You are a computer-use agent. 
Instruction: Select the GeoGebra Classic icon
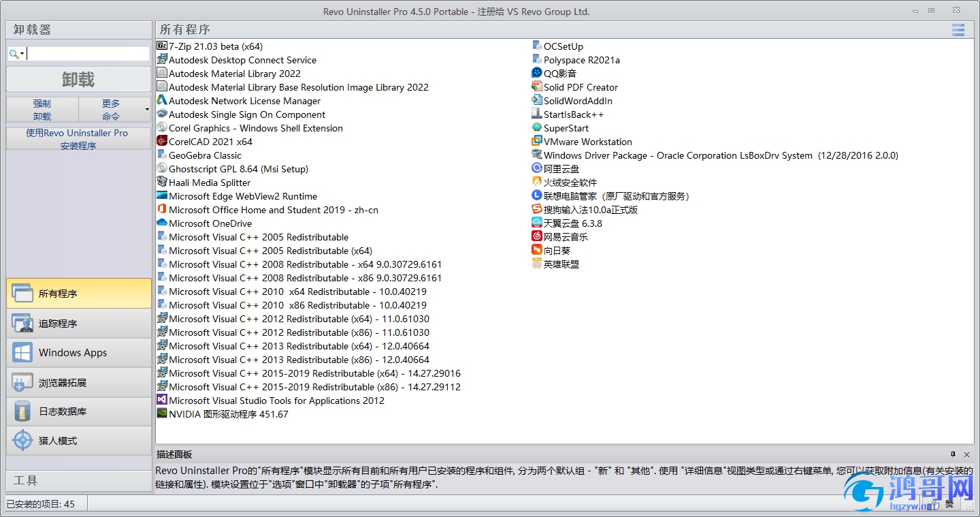[162, 155]
